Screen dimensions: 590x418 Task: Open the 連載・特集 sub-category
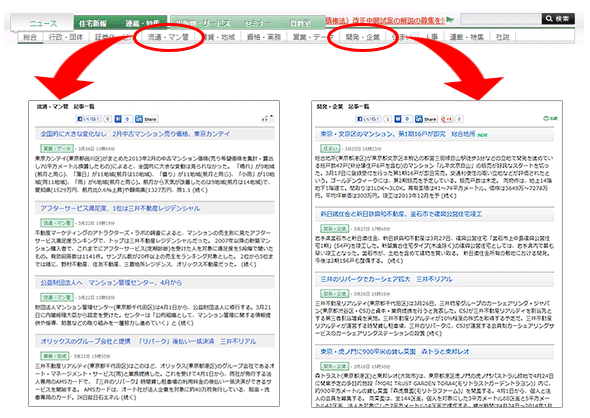tap(466, 37)
